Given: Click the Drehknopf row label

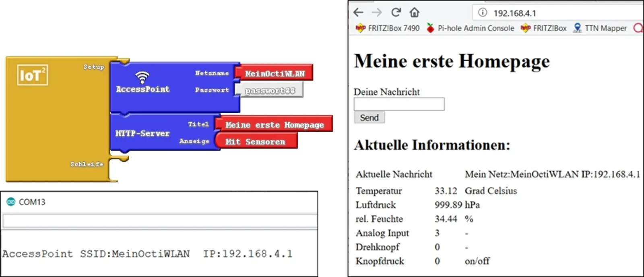Looking at the screenshot, I should point(378,247).
